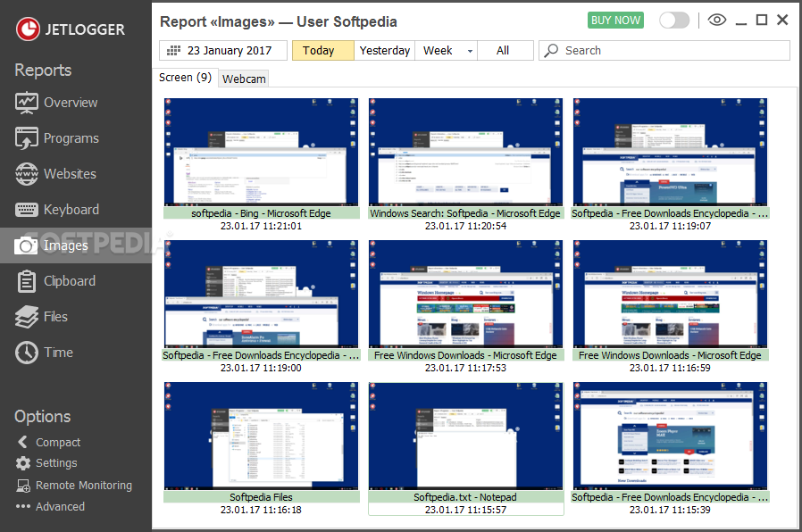Open the Remote Monitoring icon
The width and height of the screenshot is (802, 532).
[x=23, y=486]
